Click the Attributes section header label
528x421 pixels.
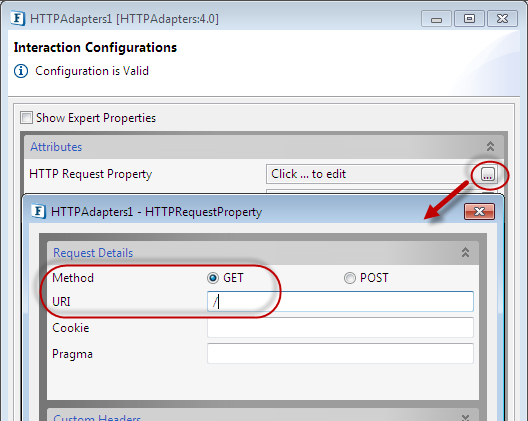click(56, 147)
